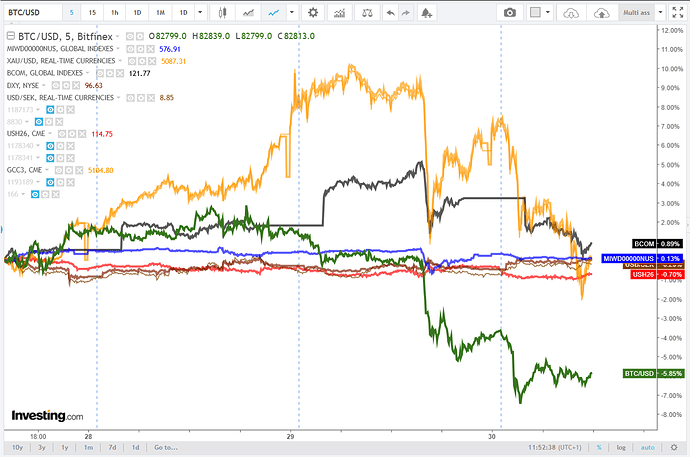Set date range to 10y
This screenshot has height=457, width=690.
coord(18,447)
